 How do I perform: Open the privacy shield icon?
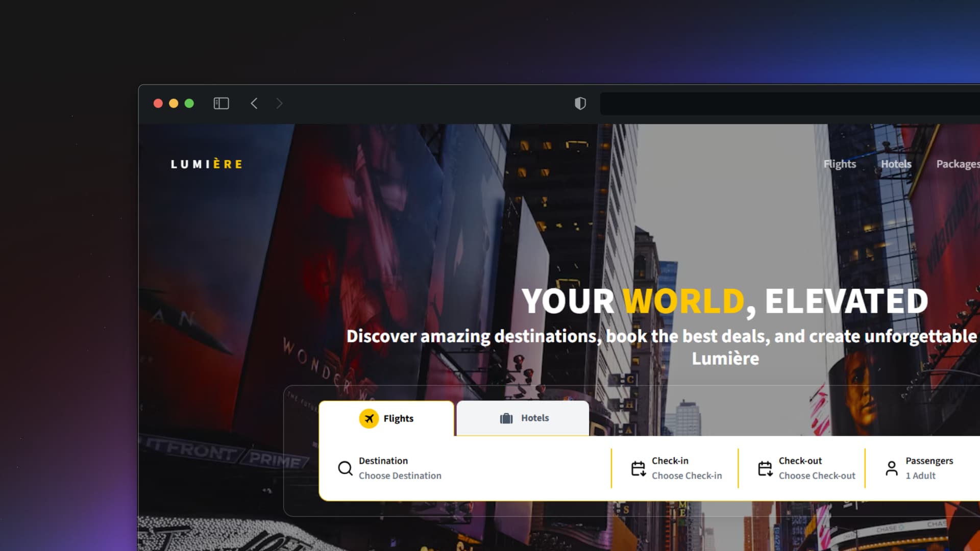(x=580, y=104)
